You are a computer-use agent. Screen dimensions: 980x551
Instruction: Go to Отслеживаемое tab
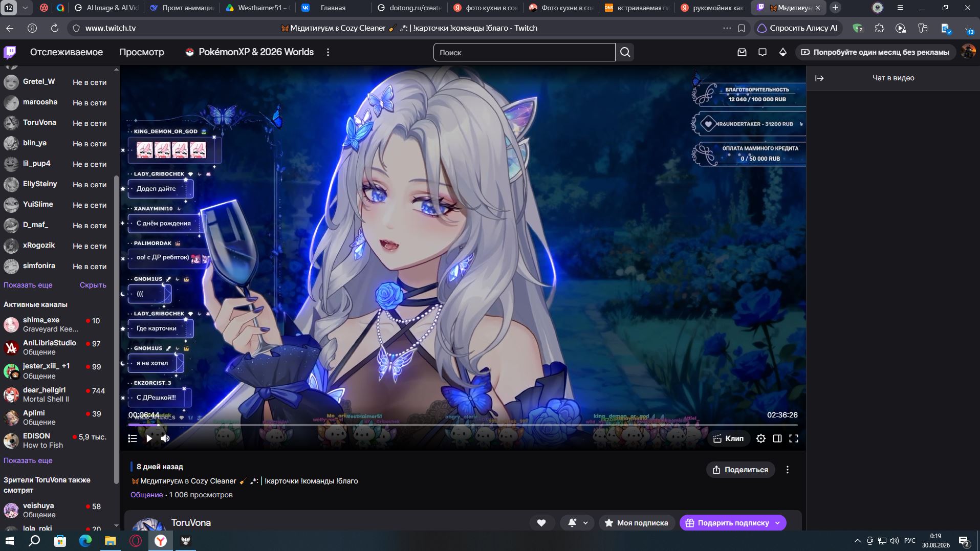point(67,52)
